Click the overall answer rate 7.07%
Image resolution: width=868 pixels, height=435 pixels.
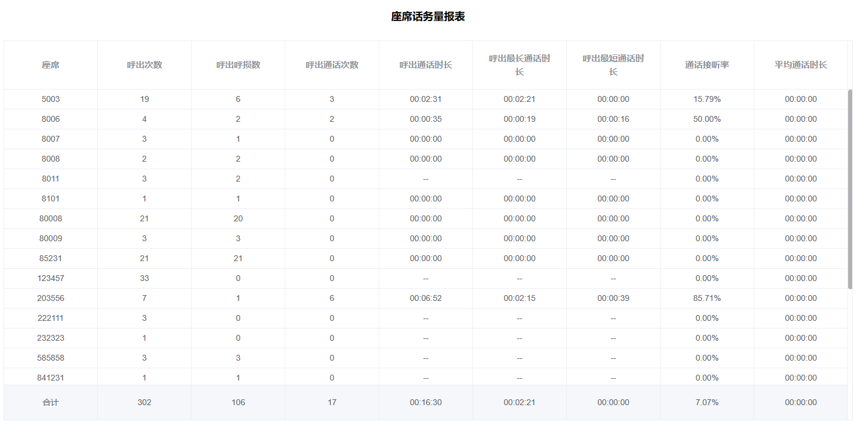(x=707, y=403)
